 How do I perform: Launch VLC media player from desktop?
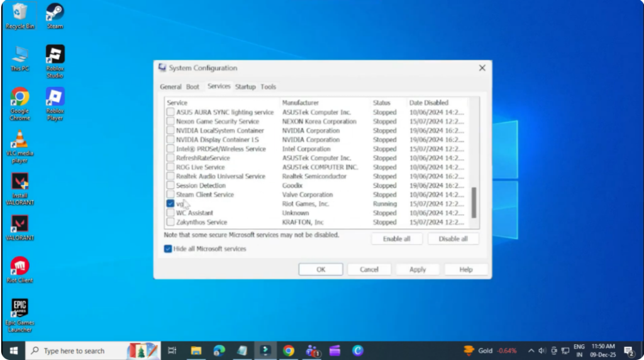click(19, 139)
